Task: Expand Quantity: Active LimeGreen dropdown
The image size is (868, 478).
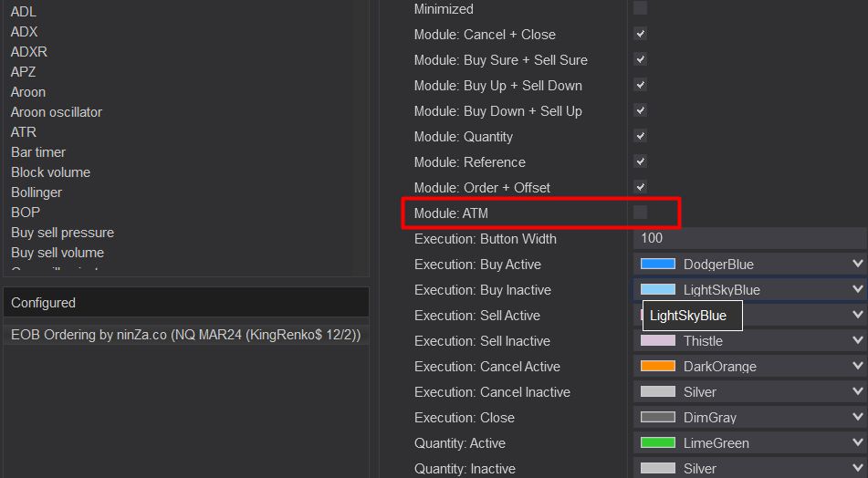Action: point(856,442)
